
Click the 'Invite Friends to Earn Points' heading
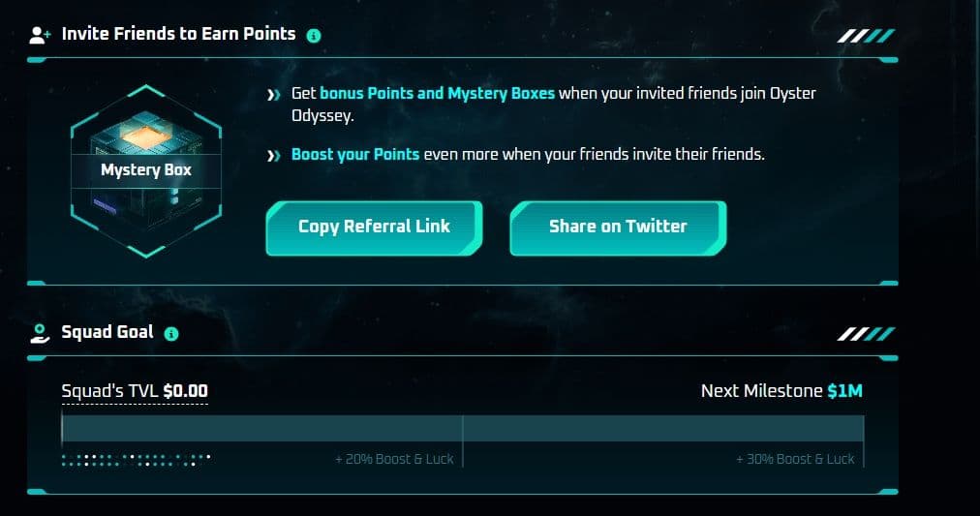coord(178,34)
